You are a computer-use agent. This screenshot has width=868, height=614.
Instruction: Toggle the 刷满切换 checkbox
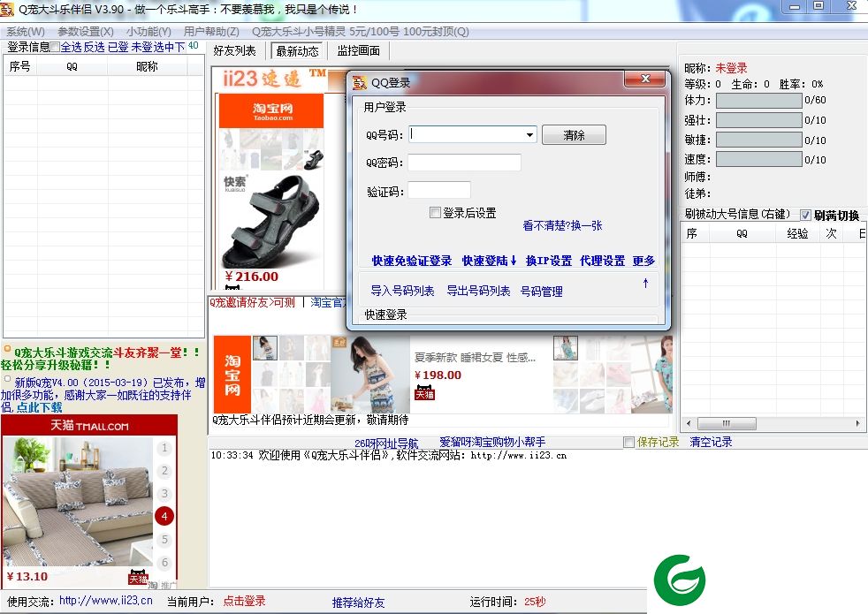pyautogui.click(x=805, y=216)
